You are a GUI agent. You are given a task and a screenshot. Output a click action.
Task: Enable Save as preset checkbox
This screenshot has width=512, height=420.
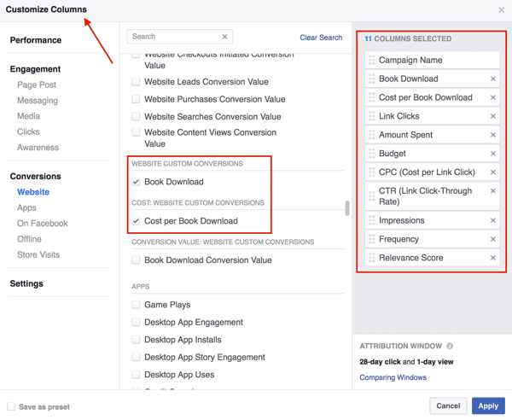[x=11, y=406]
